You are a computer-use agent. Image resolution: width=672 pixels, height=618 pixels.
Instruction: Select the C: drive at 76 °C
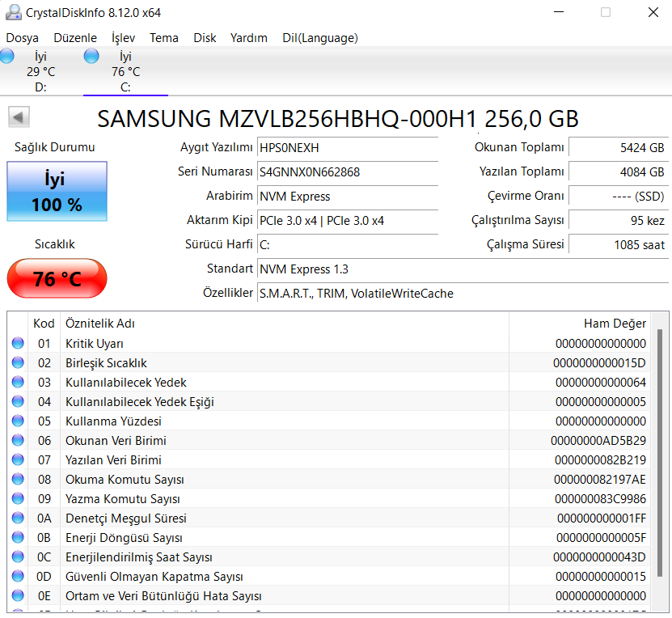tap(125, 71)
